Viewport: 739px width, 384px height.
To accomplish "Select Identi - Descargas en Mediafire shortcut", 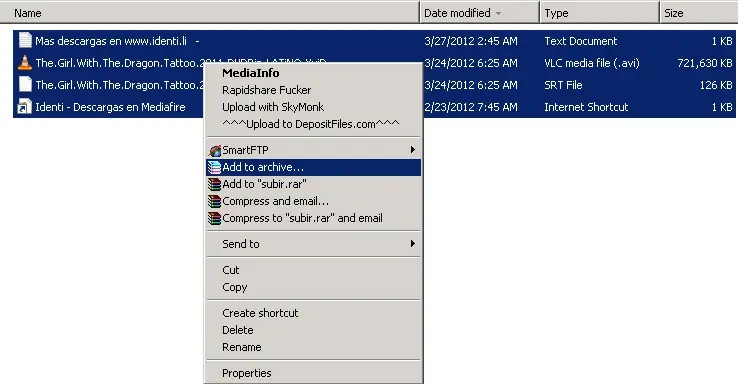I will pos(110,107).
